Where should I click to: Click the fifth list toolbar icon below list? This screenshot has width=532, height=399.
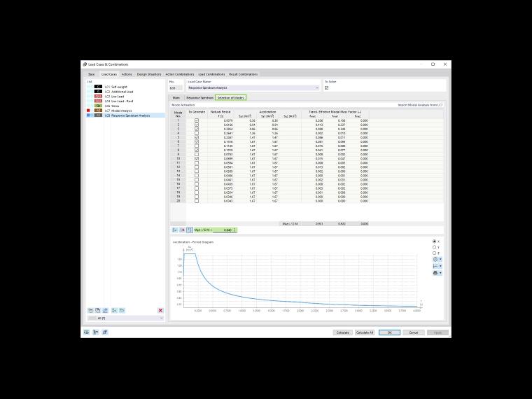122,310
